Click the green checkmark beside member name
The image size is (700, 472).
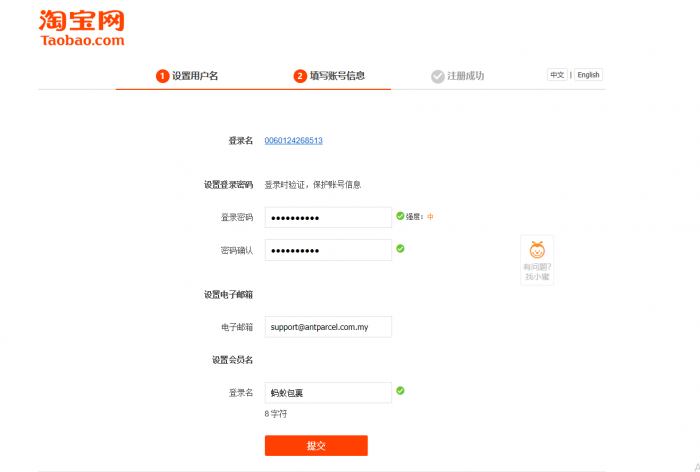tap(400, 391)
